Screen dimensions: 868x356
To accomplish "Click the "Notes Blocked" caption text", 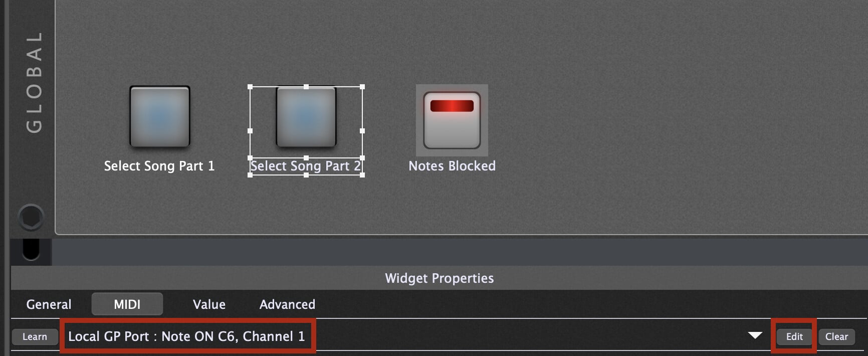I will (452, 166).
